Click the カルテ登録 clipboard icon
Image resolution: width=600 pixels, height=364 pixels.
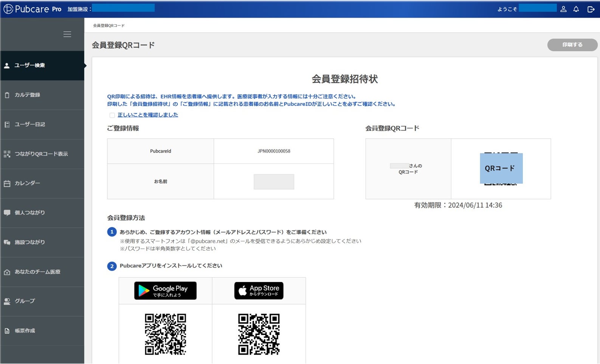coord(7,95)
